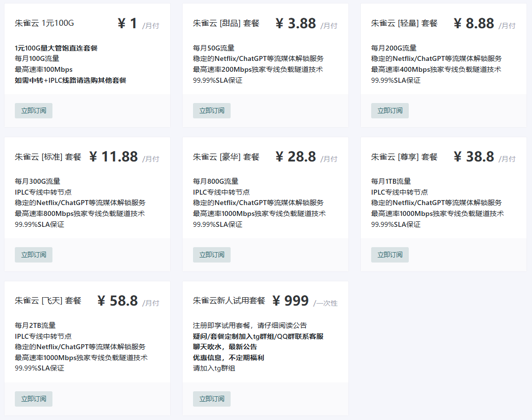Select the line 每月800G流量

click(216, 181)
